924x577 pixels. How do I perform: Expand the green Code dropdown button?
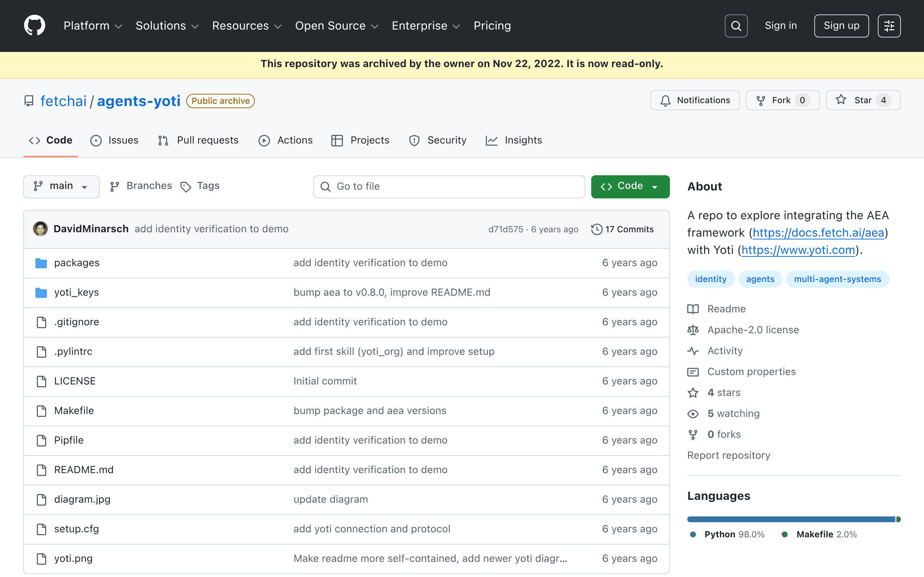pyautogui.click(x=630, y=186)
